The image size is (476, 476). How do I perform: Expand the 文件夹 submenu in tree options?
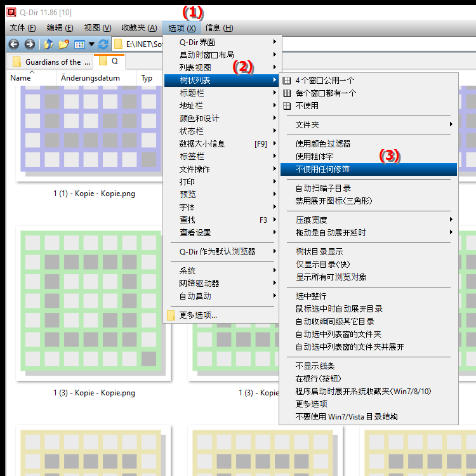tap(369, 125)
